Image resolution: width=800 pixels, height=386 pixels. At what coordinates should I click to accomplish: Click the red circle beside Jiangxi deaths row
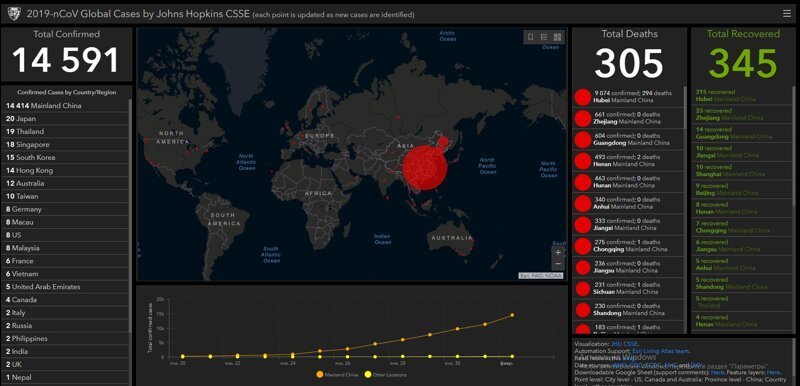(x=583, y=225)
